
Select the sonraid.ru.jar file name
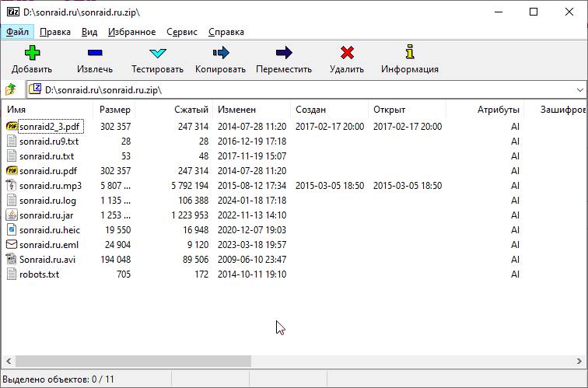click(x=47, y=215)
